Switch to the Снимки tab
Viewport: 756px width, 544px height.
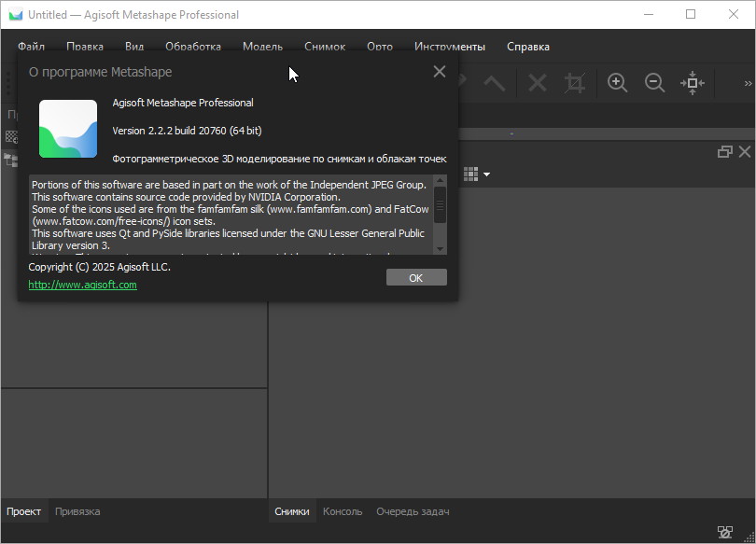pos(292,511)
